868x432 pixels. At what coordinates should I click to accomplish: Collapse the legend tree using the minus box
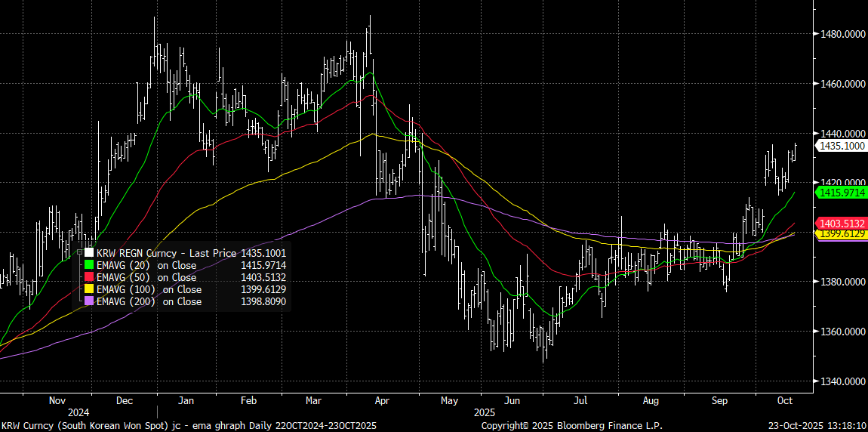(x=79, y=253)
